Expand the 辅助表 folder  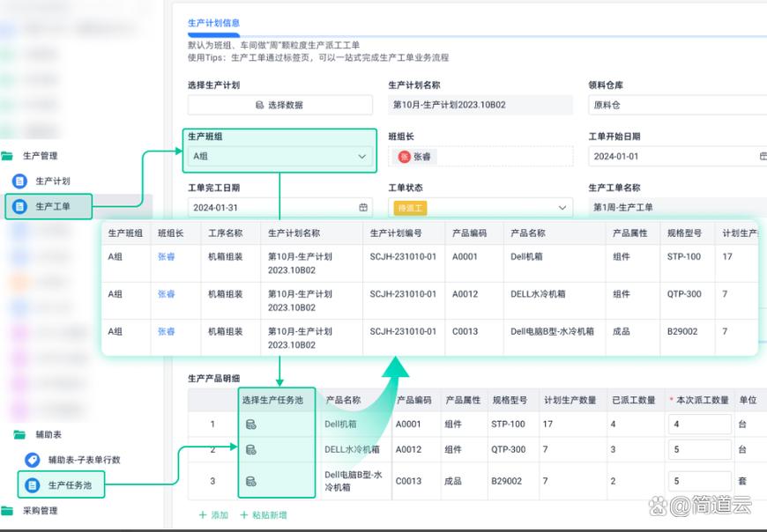click(48, 434)
